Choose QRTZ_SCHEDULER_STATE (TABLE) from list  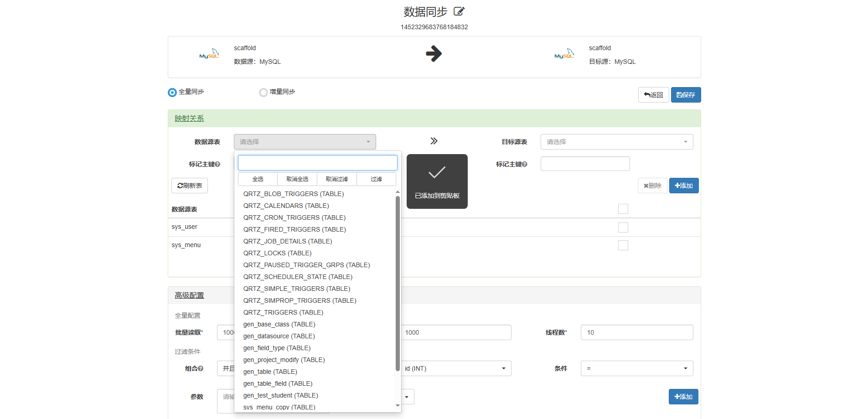pyautogui.click(x=315, y=277)
